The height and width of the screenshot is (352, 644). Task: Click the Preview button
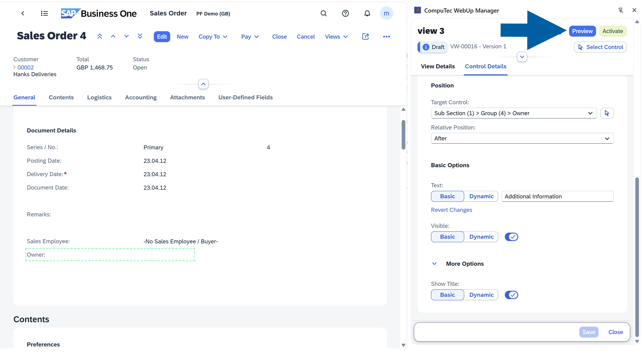pos(582,31)
